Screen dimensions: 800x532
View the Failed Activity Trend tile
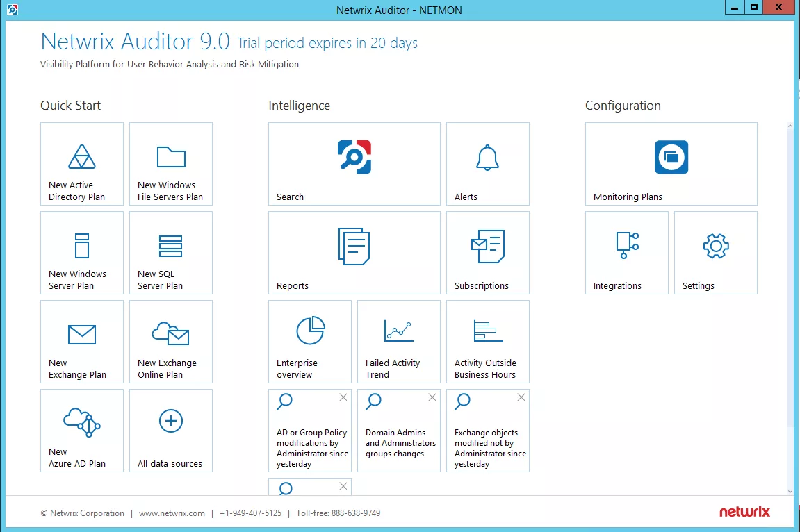pos(399,342)
